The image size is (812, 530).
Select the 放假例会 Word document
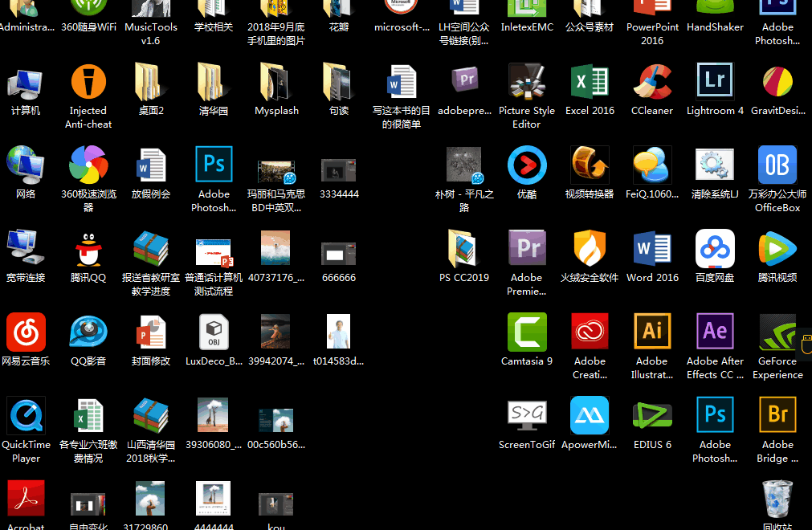pos(151,165)
